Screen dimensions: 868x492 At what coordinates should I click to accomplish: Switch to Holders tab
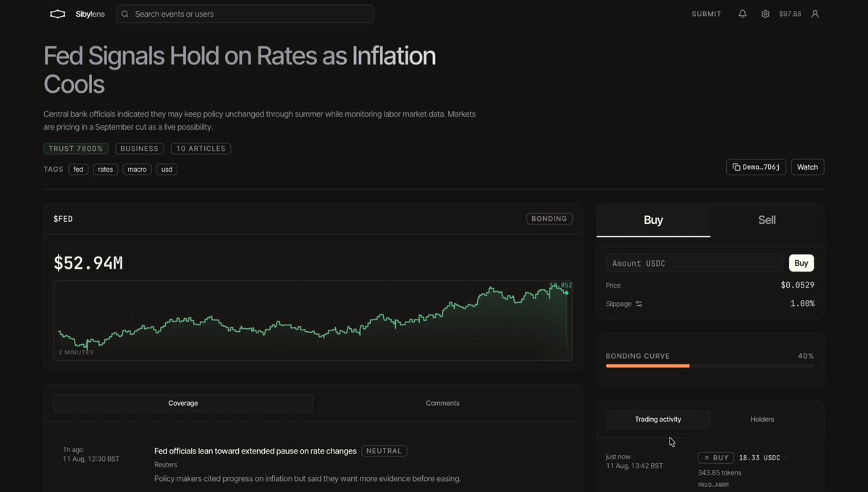pos(762,420)
